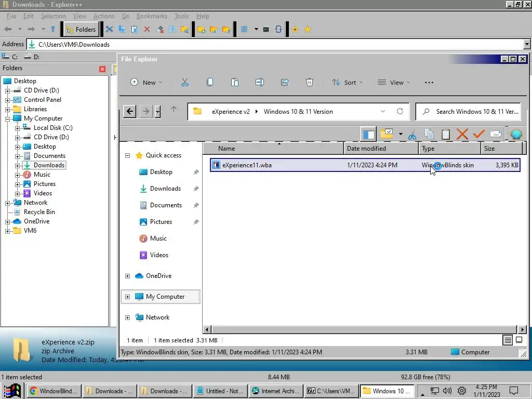Click the volume speaker tray icon
Viewport: 532px width, 399px height.
point(447,391)
